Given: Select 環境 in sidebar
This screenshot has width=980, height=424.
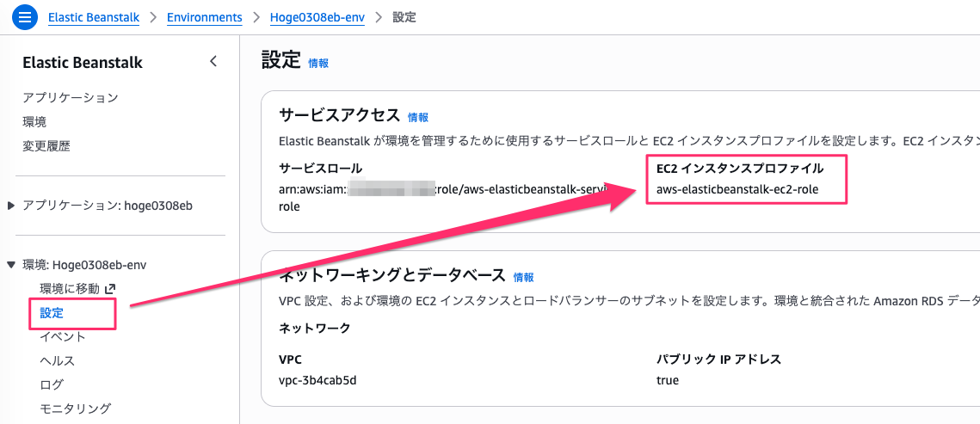Looking at the screenshot, I should 34,122.
